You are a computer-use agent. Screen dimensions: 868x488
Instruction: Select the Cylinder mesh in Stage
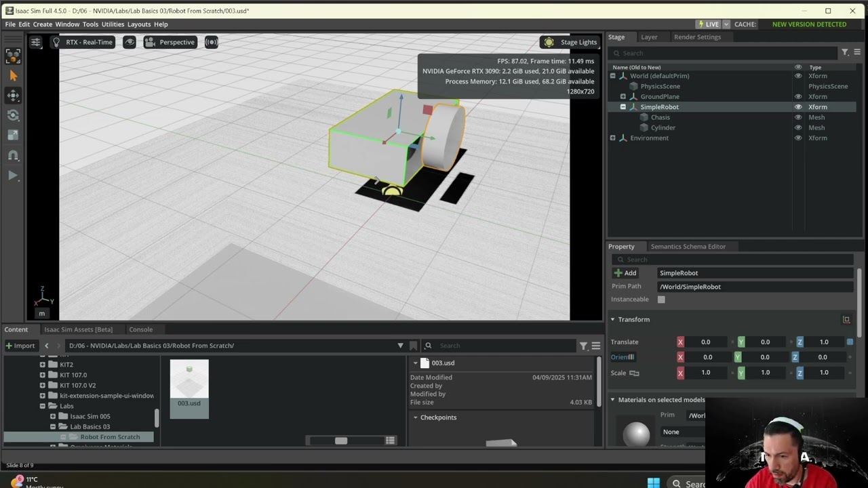click(663, 127)
